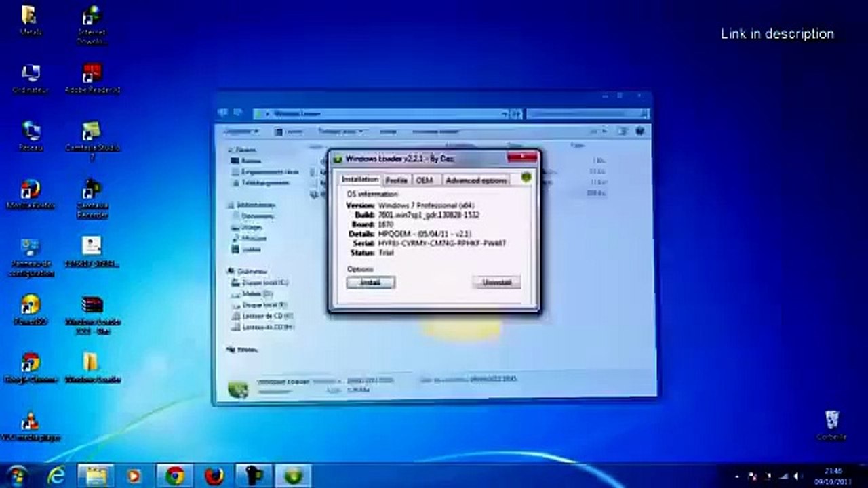This screenshot has width=868, height=488.
Task: Open the Windows Loader RAR archive on the desktop
Action: click(92, 314)
